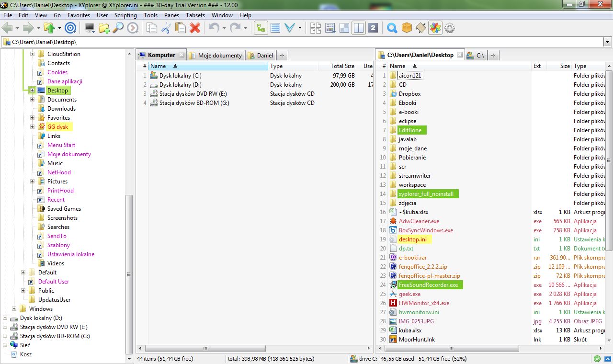The height and width of the screenshot is (364, 613).
Task: Toggle the Show Tree button
Action: (261, 28)
